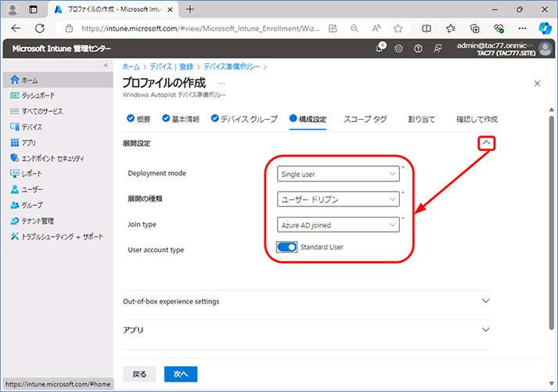Open Edge settings and more menu
This screenshot has width=558, height=392.
[523, 28]
